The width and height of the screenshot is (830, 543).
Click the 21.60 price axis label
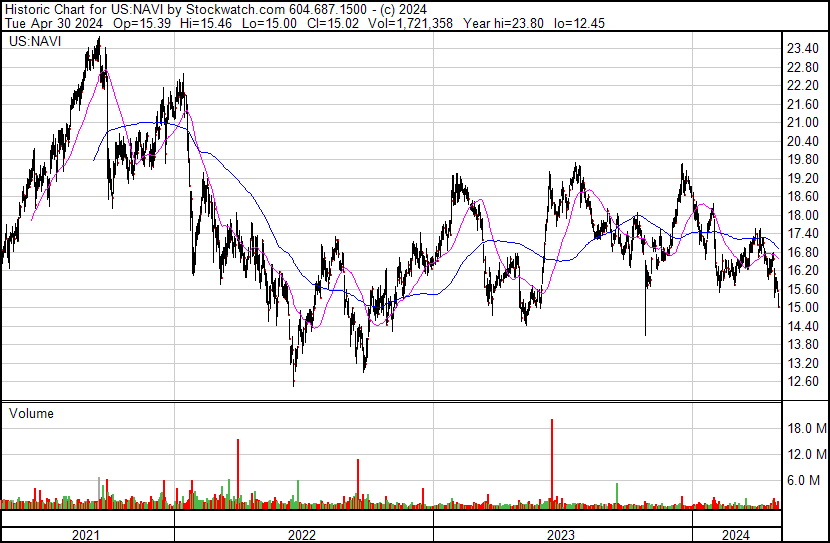coord(803,104)
